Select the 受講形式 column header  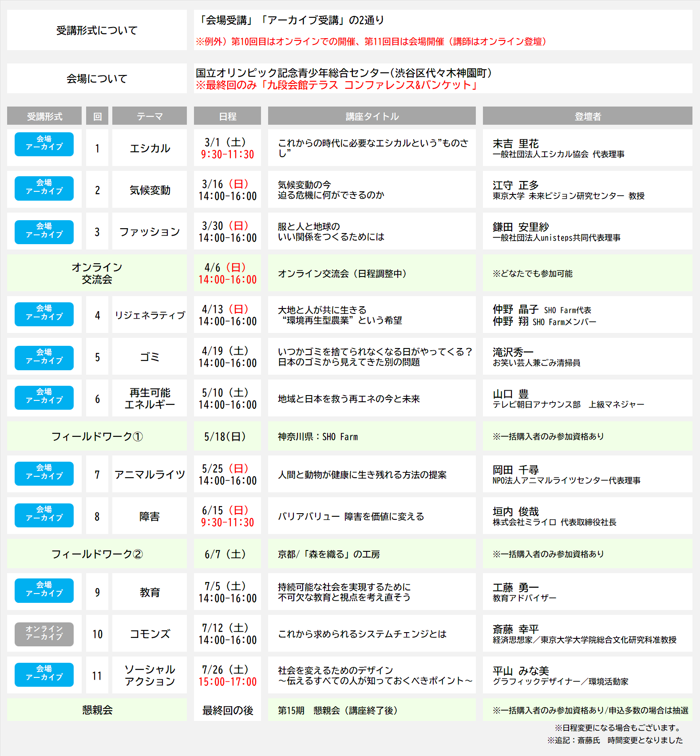44,116
